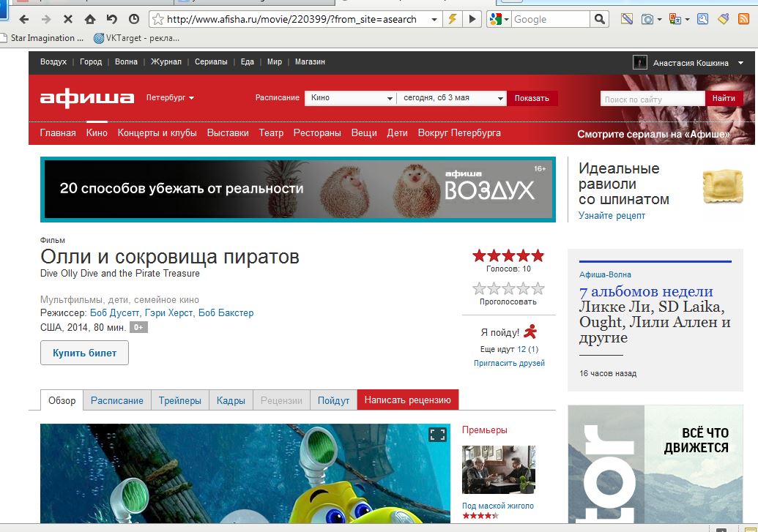This screenshot has width=758, height=532.
Task: Click the Воздух link in top bar
Action: click(53, 62)
